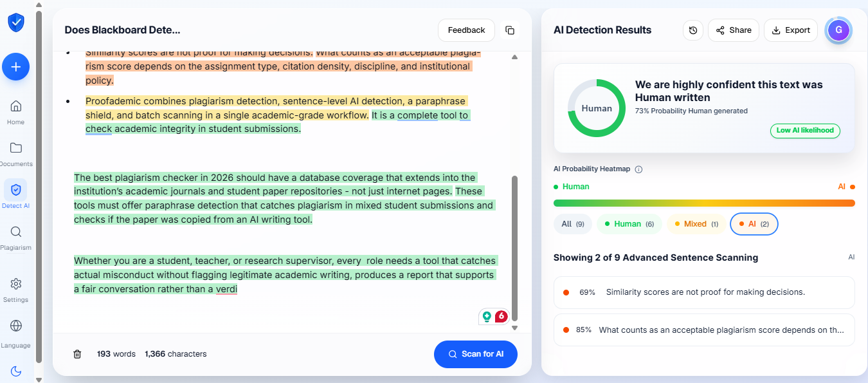Click the copy document icon
The height and width of the screenshot is (383, 868).
(510, 30)
